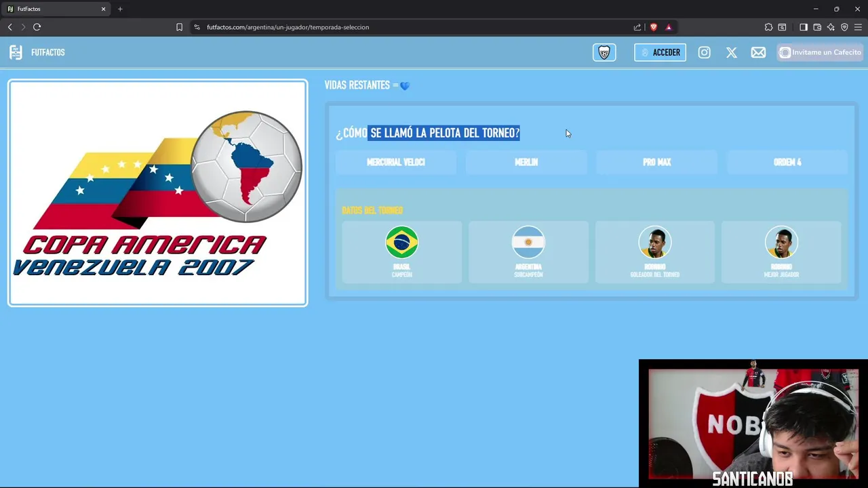Image resolution: width=868 pixels, height=488 pixels.
Task: Click the ACCEDER login button
Action: (660, 52)
